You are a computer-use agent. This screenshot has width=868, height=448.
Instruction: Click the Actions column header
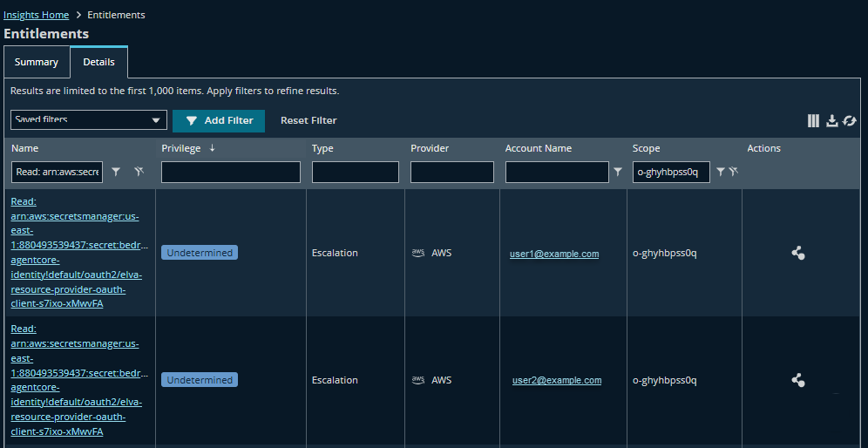pyautogui.click(x=764, y=148)
